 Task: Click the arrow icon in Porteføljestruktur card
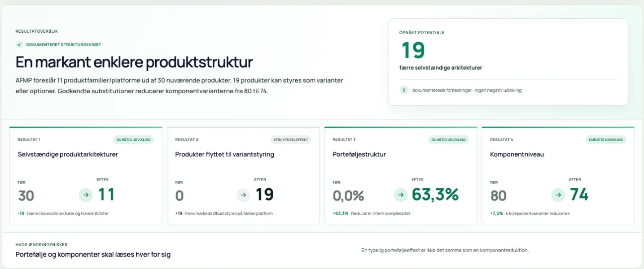tap(401, 195)
